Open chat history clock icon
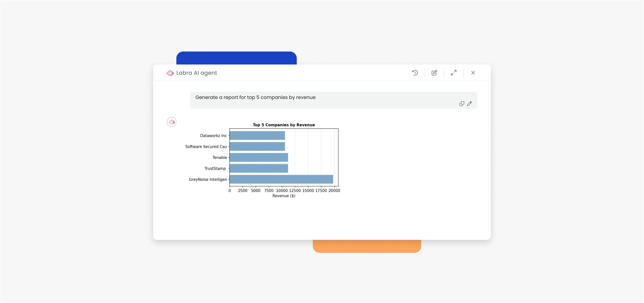Viewport: 644px width, 303px height. (415, 73)
